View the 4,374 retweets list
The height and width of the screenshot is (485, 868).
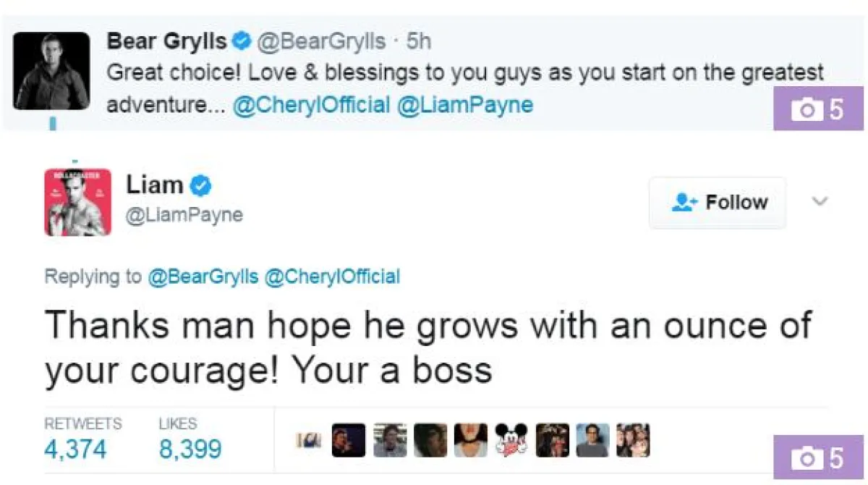[75, 448]
